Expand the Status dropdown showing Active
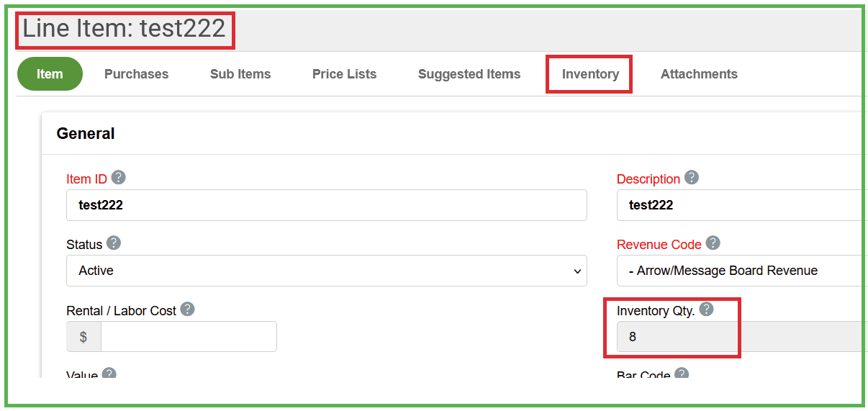 [327, 271]
